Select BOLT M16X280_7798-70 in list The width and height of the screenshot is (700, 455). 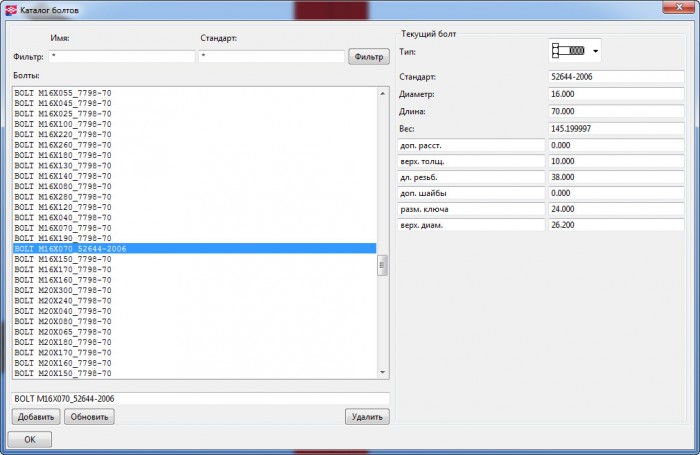tap(195, 196)
